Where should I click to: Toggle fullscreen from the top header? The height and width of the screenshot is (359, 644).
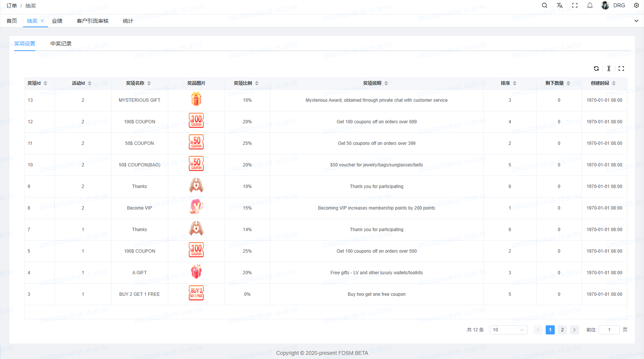575,5
